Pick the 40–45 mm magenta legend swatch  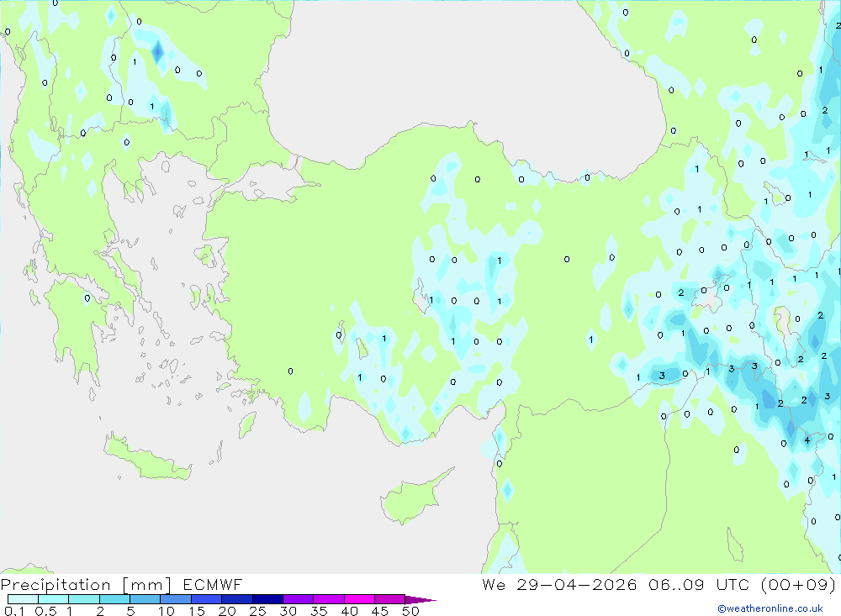click(x=359, y=599)
